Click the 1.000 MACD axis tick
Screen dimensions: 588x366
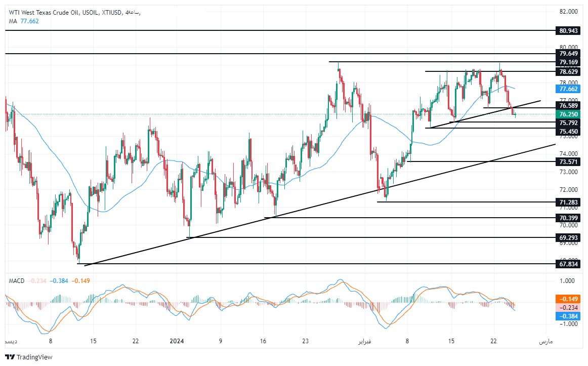click(567, 281)
